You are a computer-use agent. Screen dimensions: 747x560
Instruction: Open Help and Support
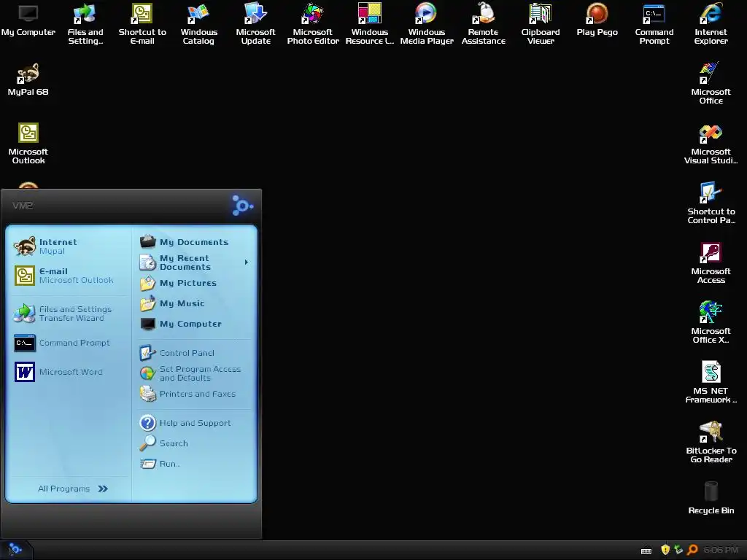point(194,423)
